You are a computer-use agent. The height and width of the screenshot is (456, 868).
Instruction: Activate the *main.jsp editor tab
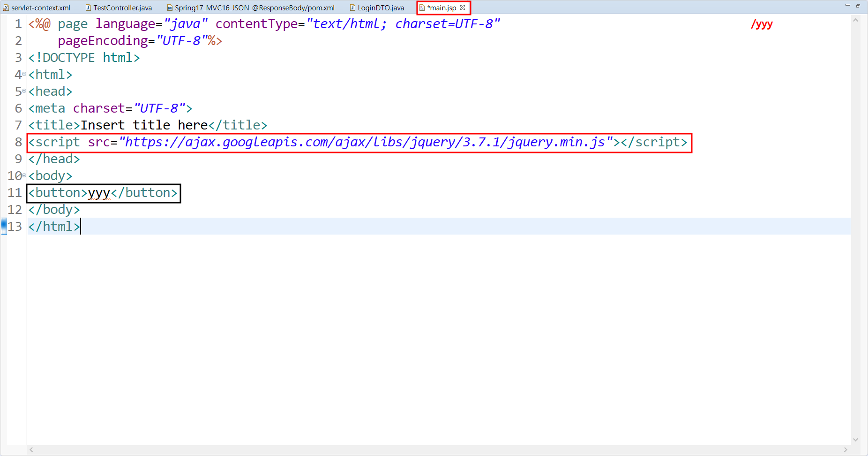(441, 8)
